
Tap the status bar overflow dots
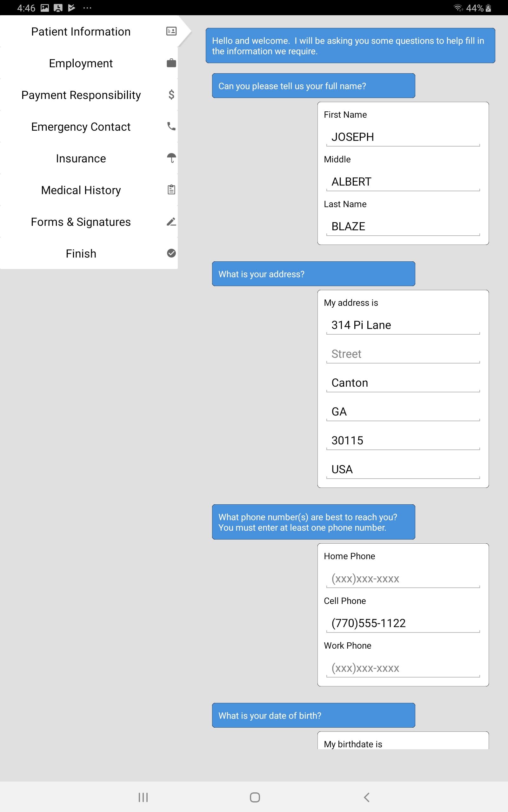[x=87, y=8]
